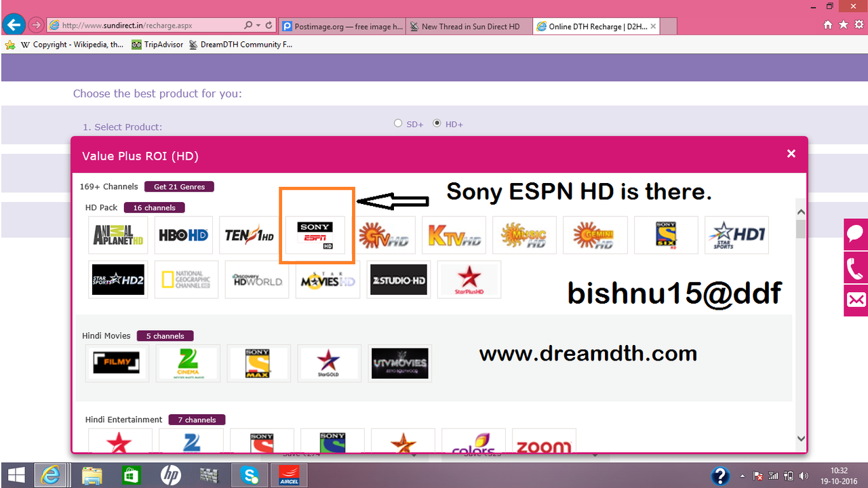
Task: Select the Zee Cinema channel logo
Action: click(x=188, y=363)
